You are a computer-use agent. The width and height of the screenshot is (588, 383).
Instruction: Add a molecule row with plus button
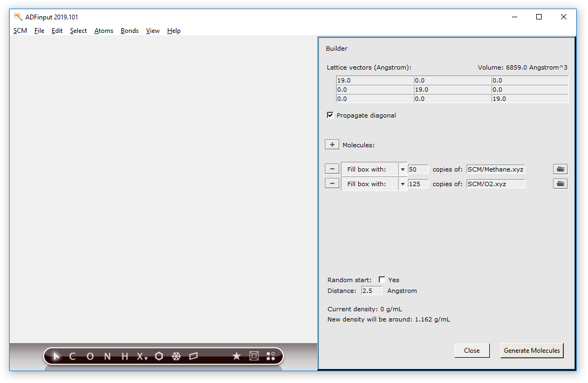click(332, 145)
